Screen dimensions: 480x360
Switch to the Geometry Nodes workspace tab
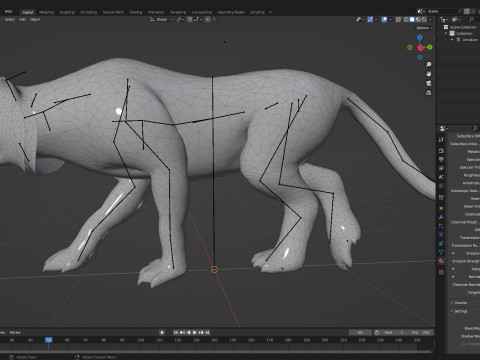click(231, 12)
